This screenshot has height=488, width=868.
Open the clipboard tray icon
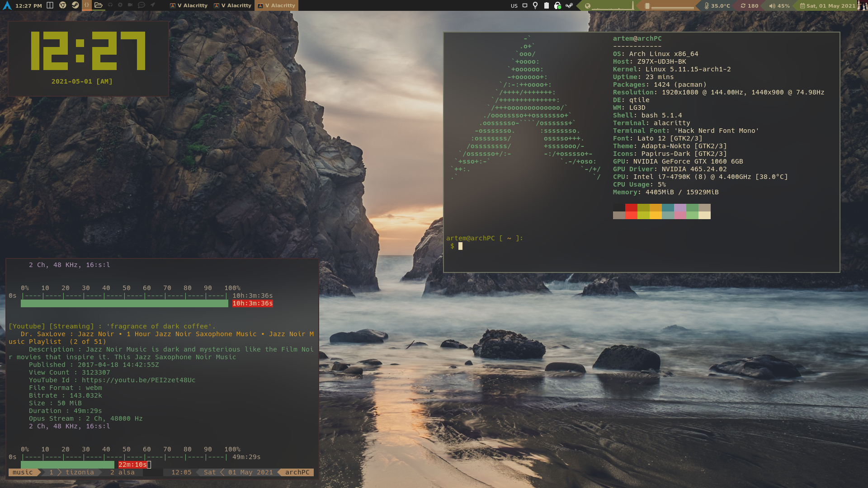(546, 6)
